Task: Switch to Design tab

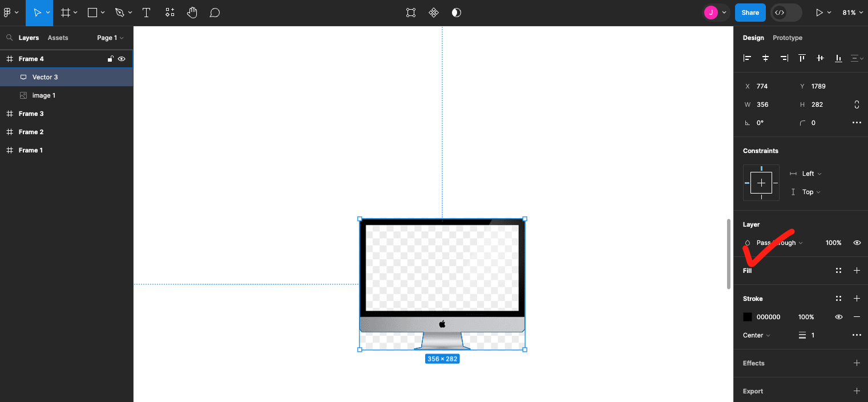Action: [753, 38]
